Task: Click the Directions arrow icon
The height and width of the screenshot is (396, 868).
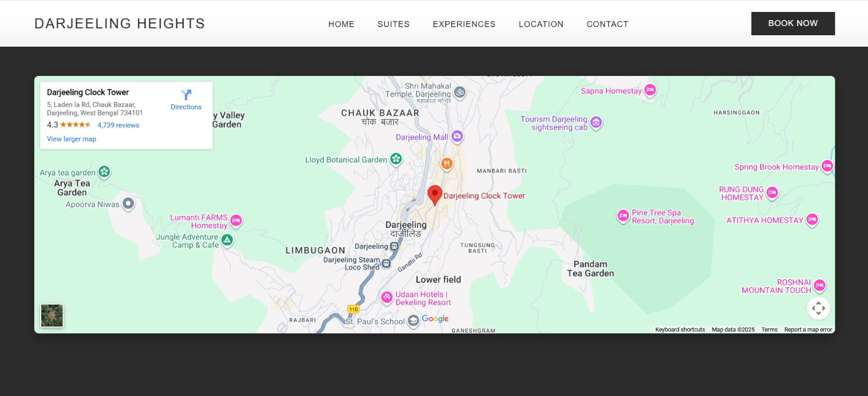Action: 186,95
